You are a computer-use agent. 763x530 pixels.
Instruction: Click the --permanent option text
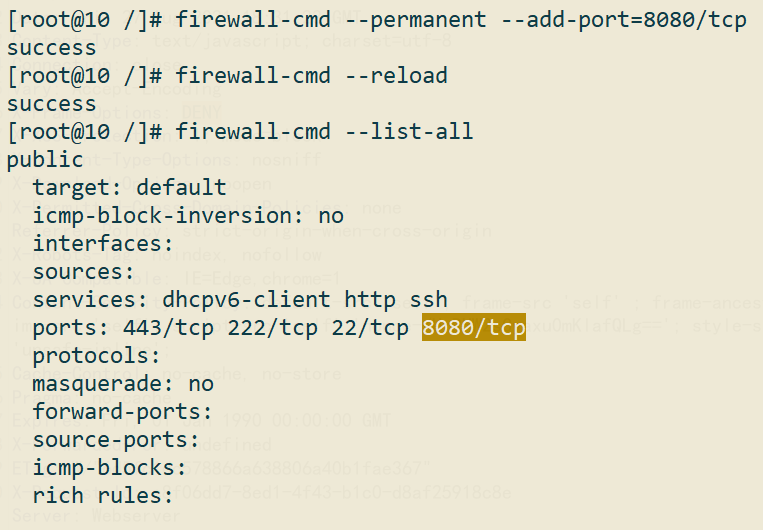pos(416,20)
